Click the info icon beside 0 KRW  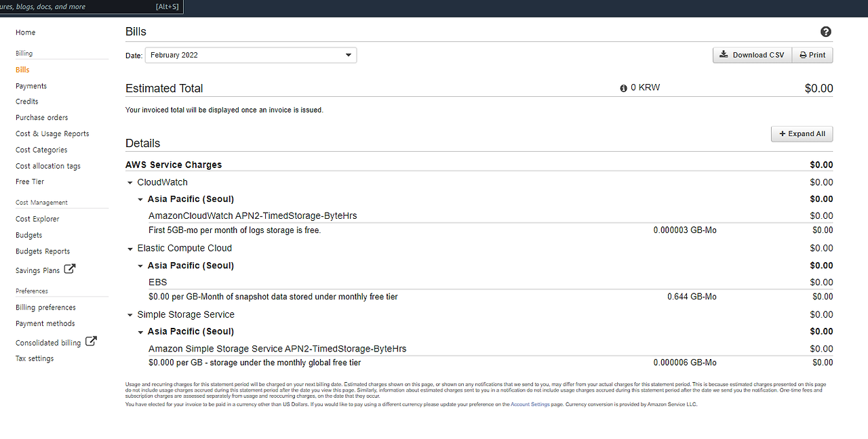pos(623,88)
